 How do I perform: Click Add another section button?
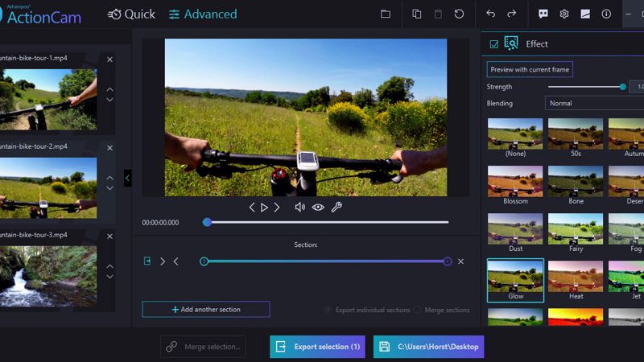point(206,310)
